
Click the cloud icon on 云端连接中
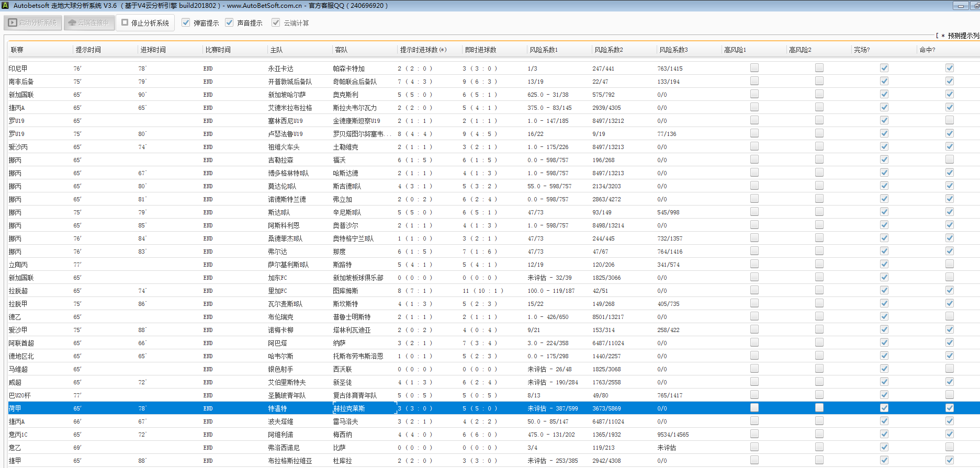coord(72,23)
